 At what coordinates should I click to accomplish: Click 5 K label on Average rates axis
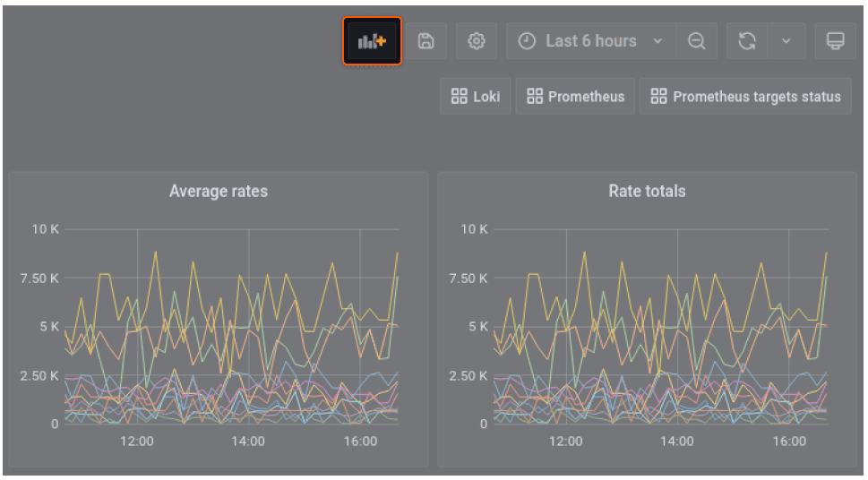[48, 327]
